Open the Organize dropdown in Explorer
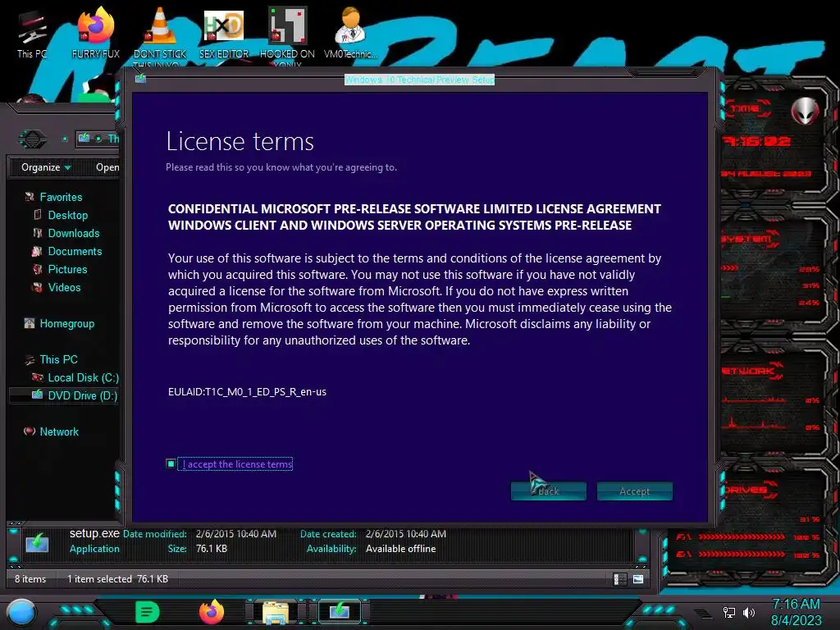Image resolution: width=840 pixels, height=630 pixels. click(46, 167)
